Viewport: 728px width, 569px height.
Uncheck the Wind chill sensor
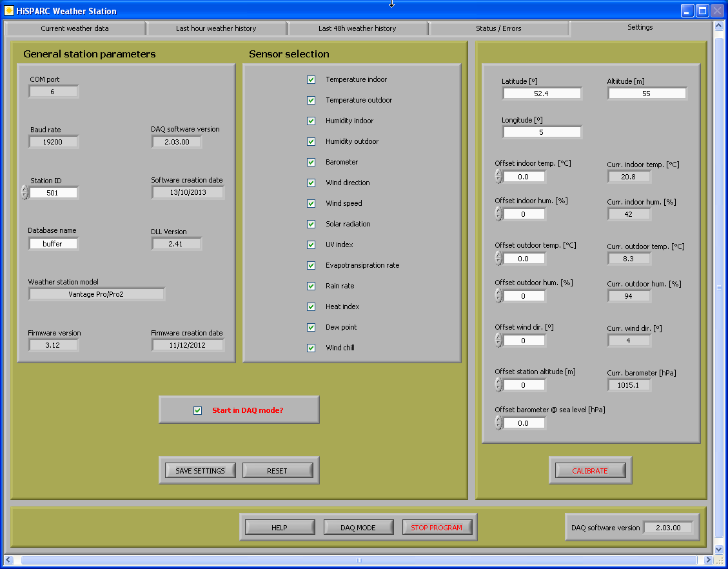[x=311, y=348]
